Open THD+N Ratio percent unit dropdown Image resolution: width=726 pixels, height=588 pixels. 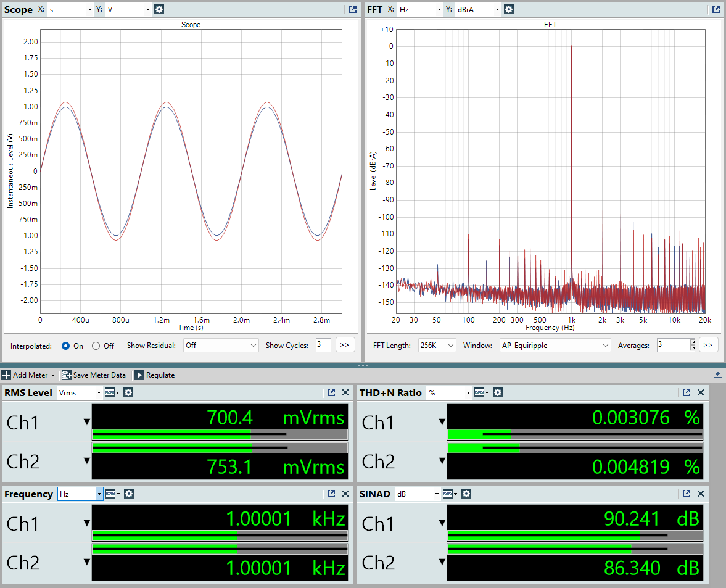pyautogui.click(x=449, y=392)
